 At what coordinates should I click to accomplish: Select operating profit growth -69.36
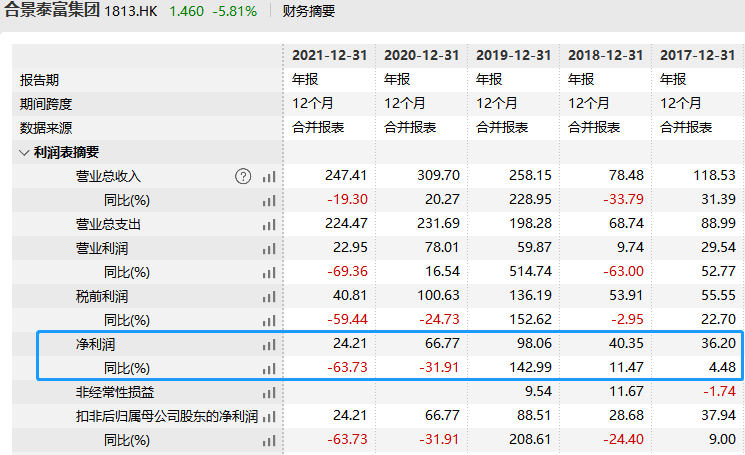[347, 272]
